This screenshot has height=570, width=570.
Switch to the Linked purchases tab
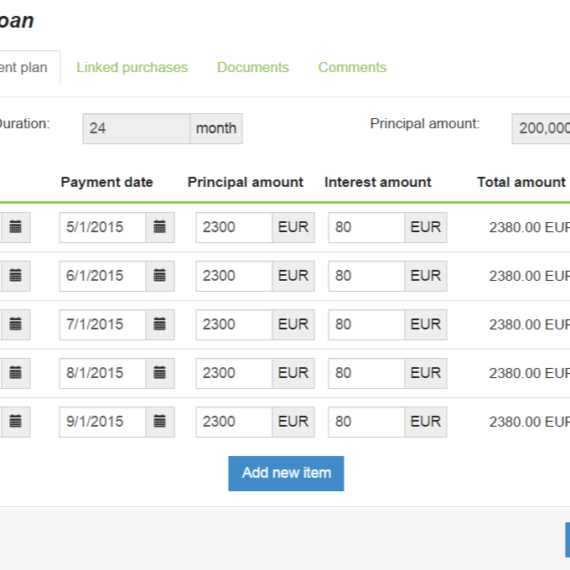[x=132, y=68]
